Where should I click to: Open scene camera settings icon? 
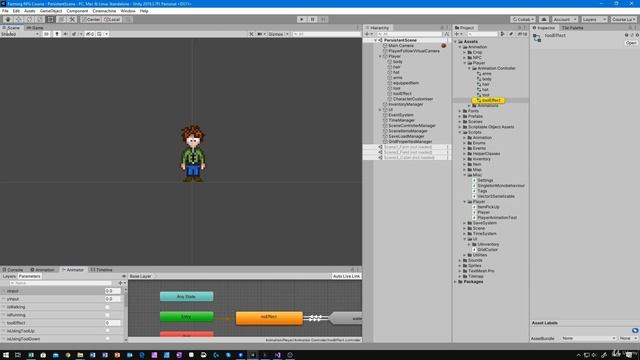260,34
